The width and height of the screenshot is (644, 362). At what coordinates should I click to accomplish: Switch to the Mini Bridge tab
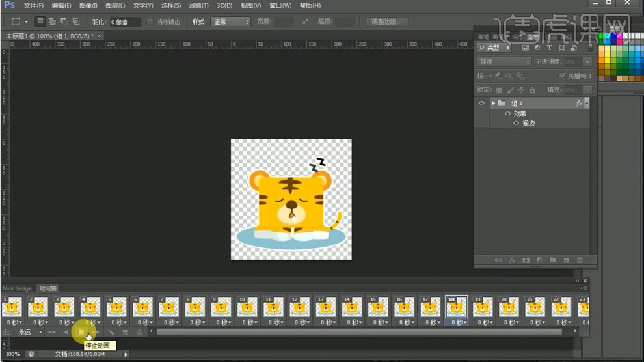17,288
